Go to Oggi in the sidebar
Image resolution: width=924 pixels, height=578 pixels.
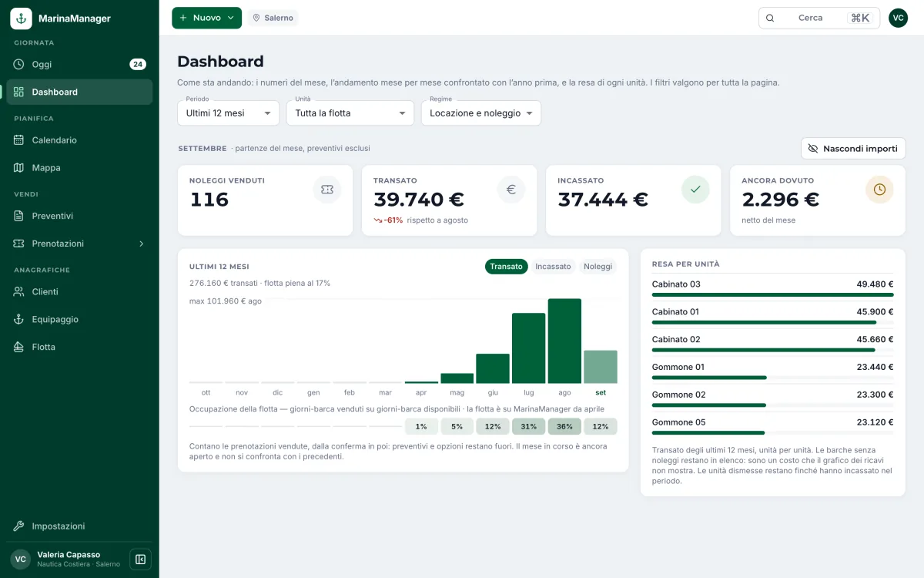pyautogui.click(x=79, y=64)
